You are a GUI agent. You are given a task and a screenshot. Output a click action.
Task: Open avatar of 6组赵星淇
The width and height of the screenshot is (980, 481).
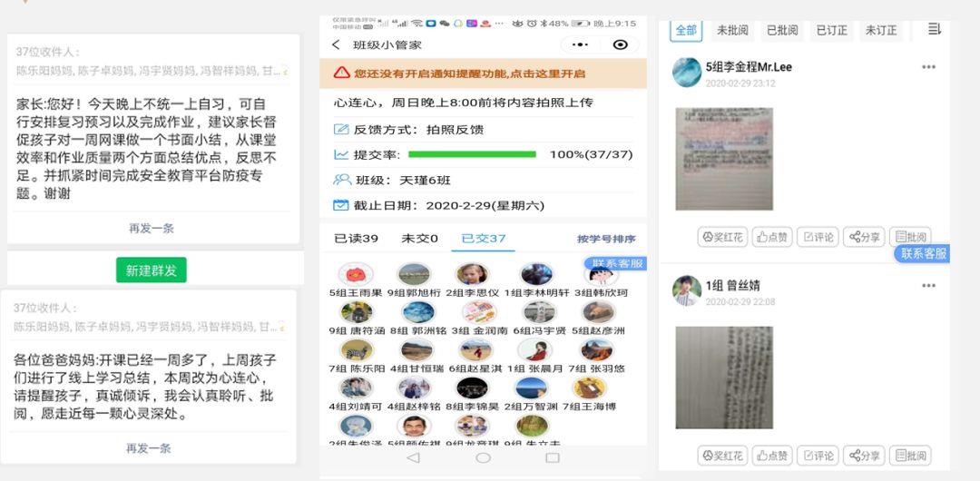click(475, 350)
